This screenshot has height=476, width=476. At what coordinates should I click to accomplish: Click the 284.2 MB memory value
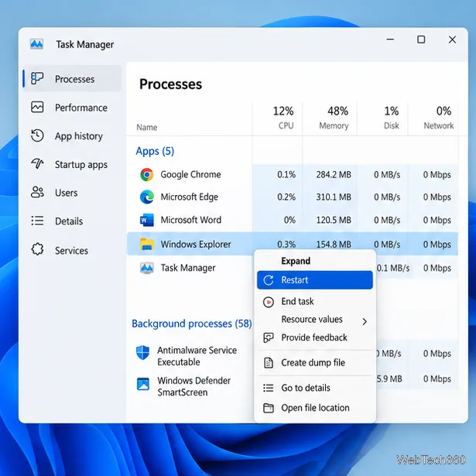pyautogui.click(x=334, y=175)
